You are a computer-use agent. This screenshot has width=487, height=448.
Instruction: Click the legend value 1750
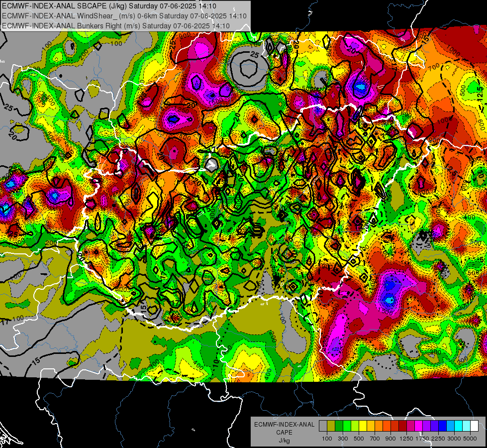(x=422, y=439)
